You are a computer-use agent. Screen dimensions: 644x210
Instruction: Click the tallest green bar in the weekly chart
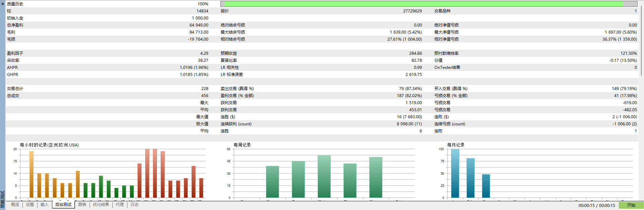[324, 176]
